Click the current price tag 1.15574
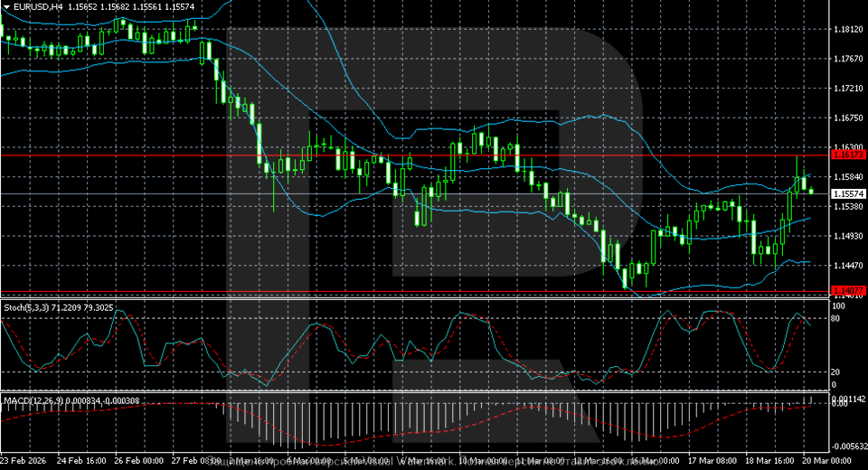Screen dimensions: 868x470 coord(848,193)
